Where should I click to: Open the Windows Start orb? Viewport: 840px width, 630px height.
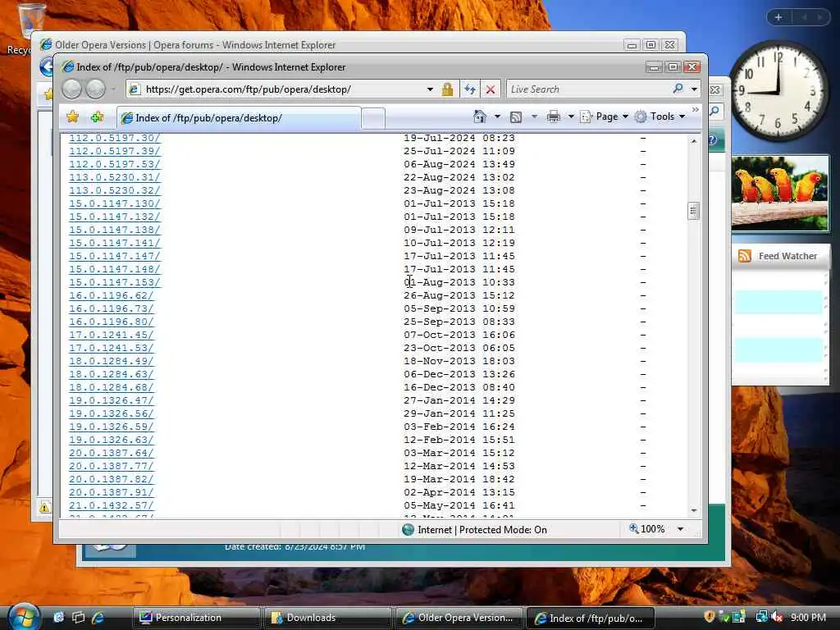click(x=23, y=617)
